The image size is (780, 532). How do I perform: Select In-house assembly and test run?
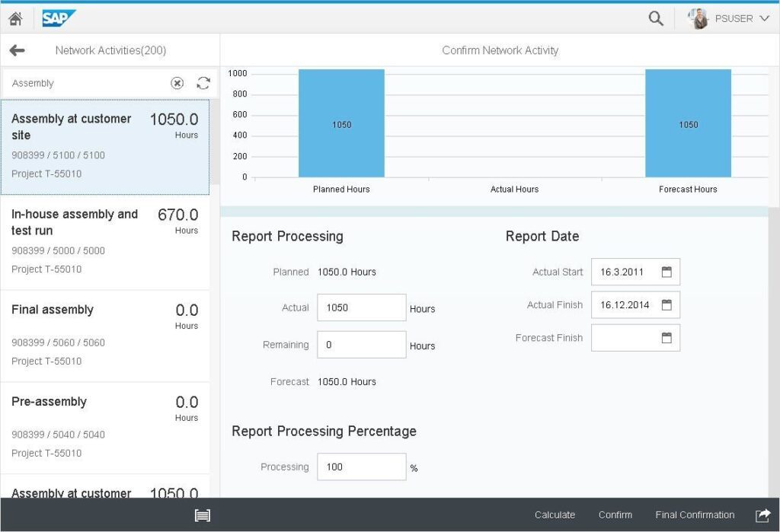104,241
